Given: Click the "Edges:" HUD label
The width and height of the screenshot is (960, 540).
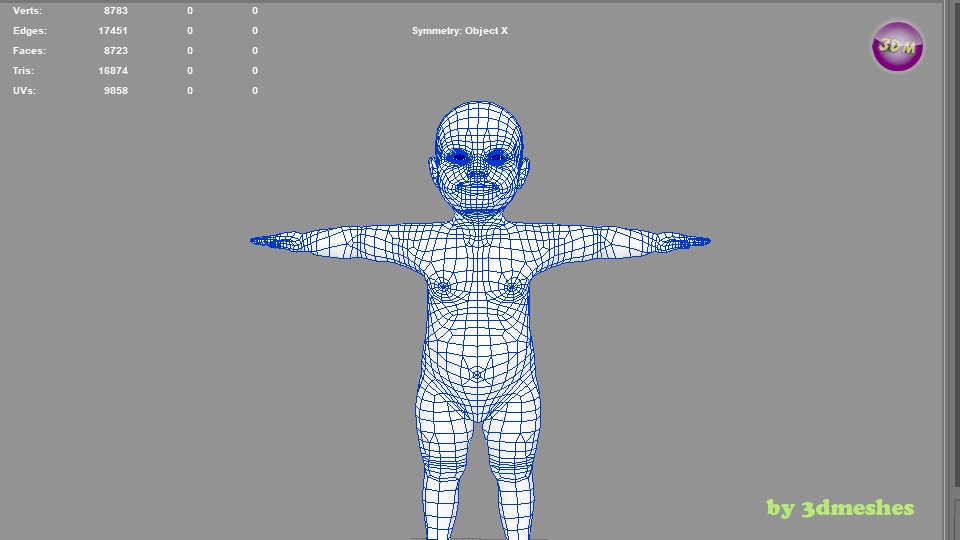Looking at the screenshot, I should (x=29, y=31).
